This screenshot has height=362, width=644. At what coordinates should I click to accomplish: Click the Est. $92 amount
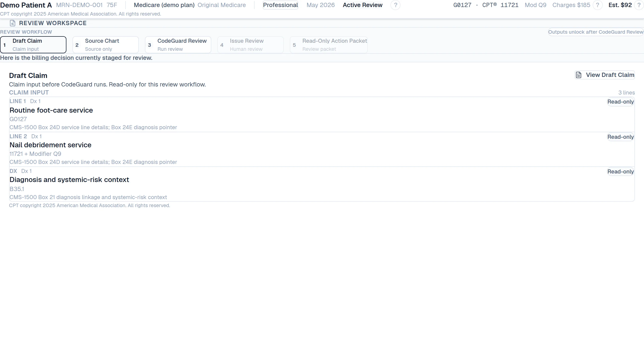coord(620,5)
